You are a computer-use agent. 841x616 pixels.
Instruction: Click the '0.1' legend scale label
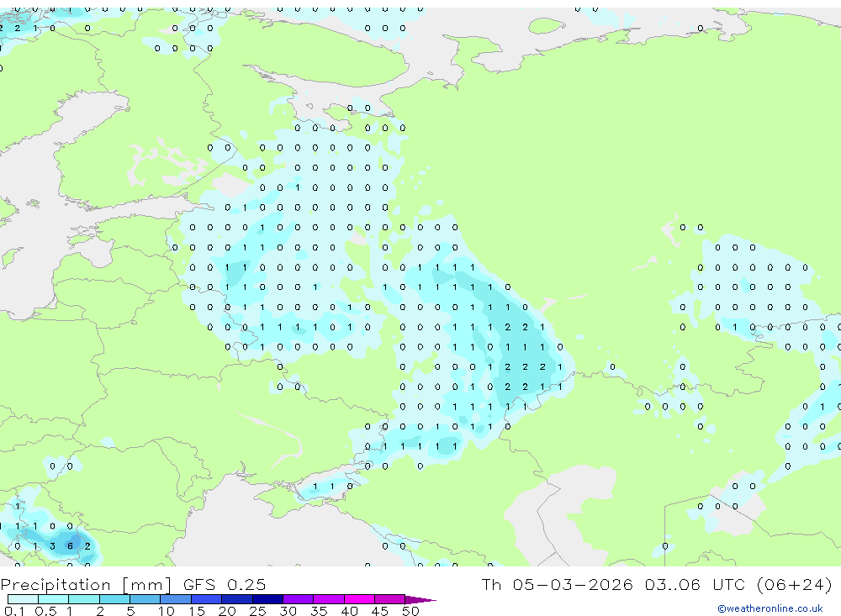pyautogui.click(x=14, y=611)
